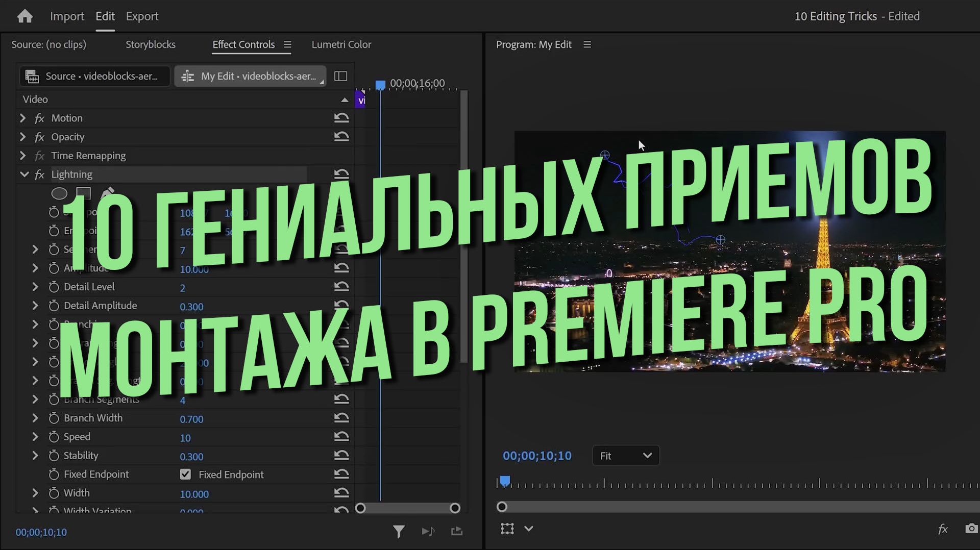The width and height of the screenshot is (980, 550).
Task: Click the play-audio-only icon in Effect Controls
Action: 428,532
